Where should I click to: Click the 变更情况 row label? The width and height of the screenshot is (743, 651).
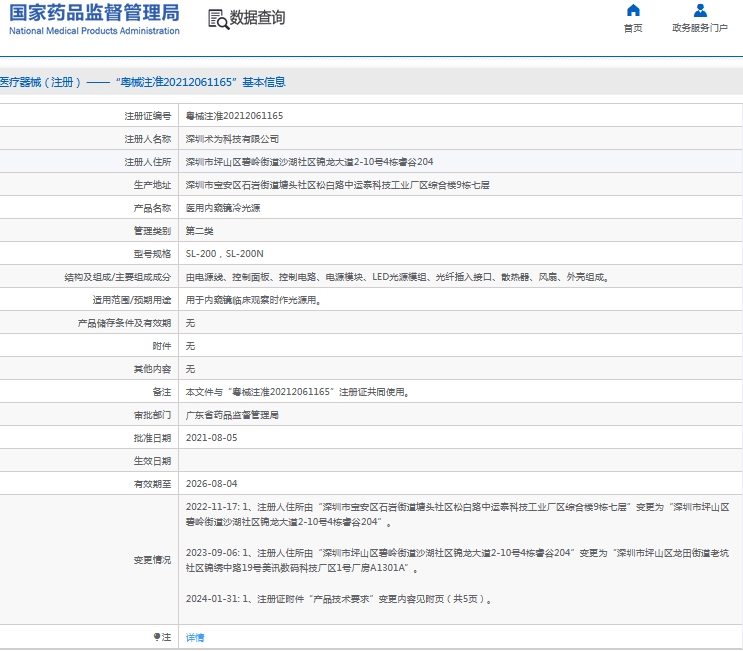pyautogui.click(x=152, y=560)
